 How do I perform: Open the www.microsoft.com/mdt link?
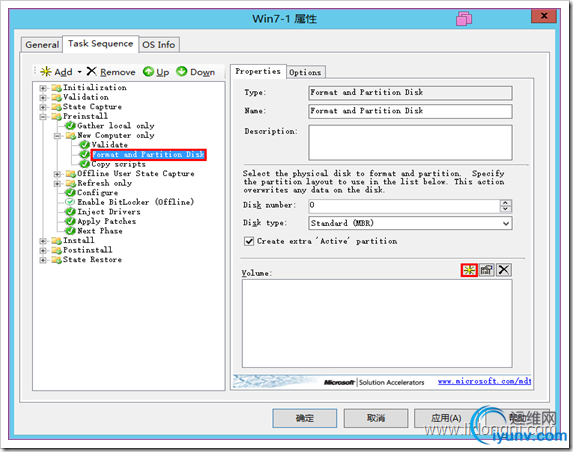point(484,381)
